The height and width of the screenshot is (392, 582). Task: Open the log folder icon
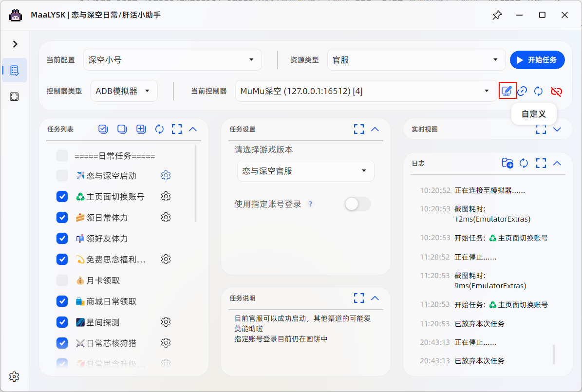(507, 163)
